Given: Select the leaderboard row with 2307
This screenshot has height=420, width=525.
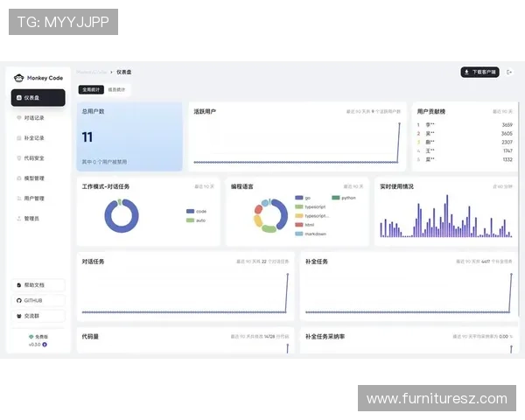Looking at the screenshot, I should point(465,142).
